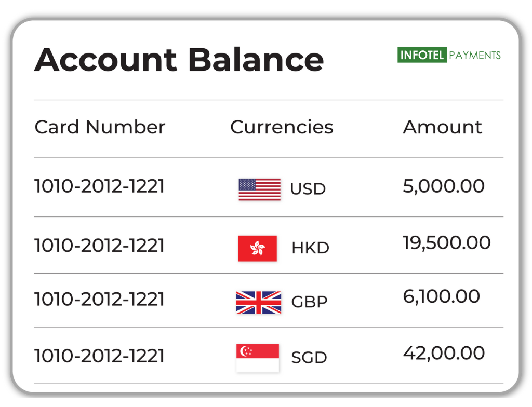Select the HKD currency label
This screenshot has width=532, height=407.
310,248
